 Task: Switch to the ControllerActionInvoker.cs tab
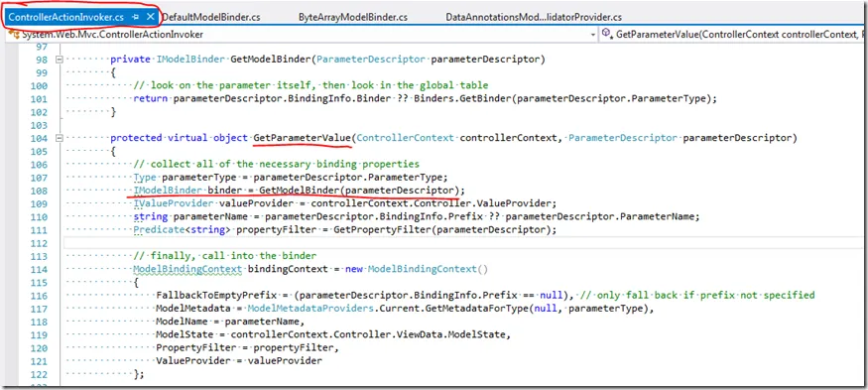(x=65, y=17)
